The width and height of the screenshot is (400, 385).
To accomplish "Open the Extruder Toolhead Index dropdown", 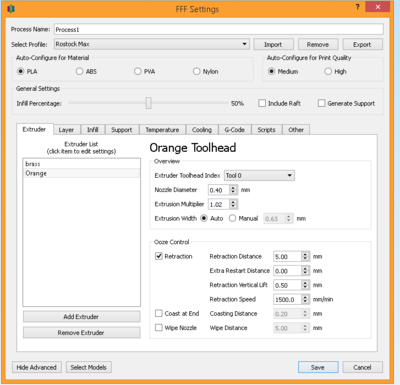I will pyautogui.click(x=259, y=175).
